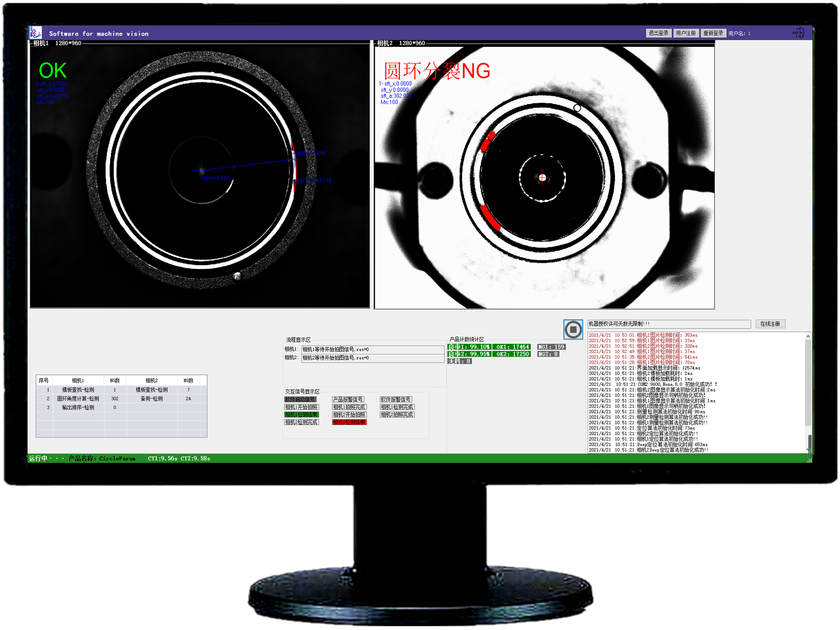
Task: Click the red 相机2检测结果 indicator
Action: click(349, 422)
